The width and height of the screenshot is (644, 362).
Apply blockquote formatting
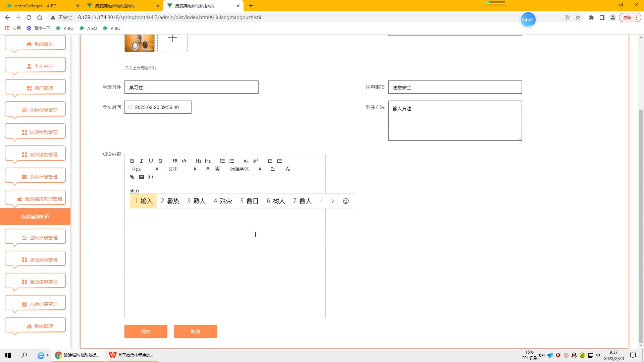174,161
